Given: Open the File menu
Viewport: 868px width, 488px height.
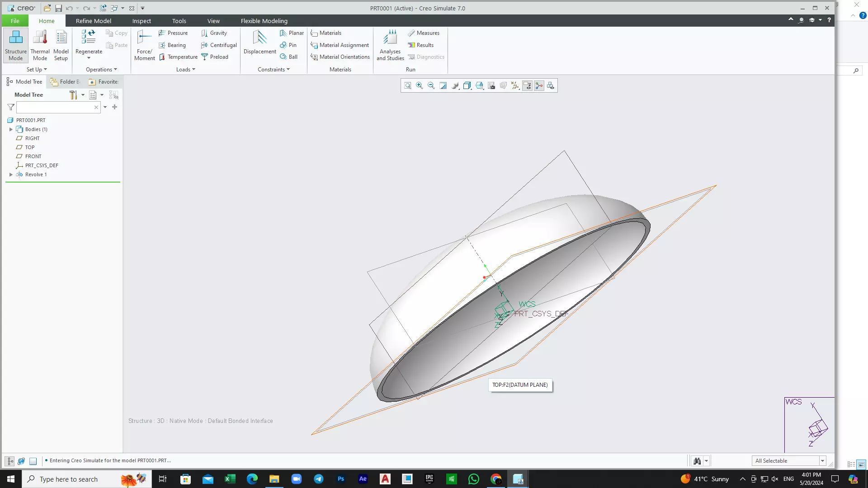Looking at the screenshot, I should [x=15, y=21].
